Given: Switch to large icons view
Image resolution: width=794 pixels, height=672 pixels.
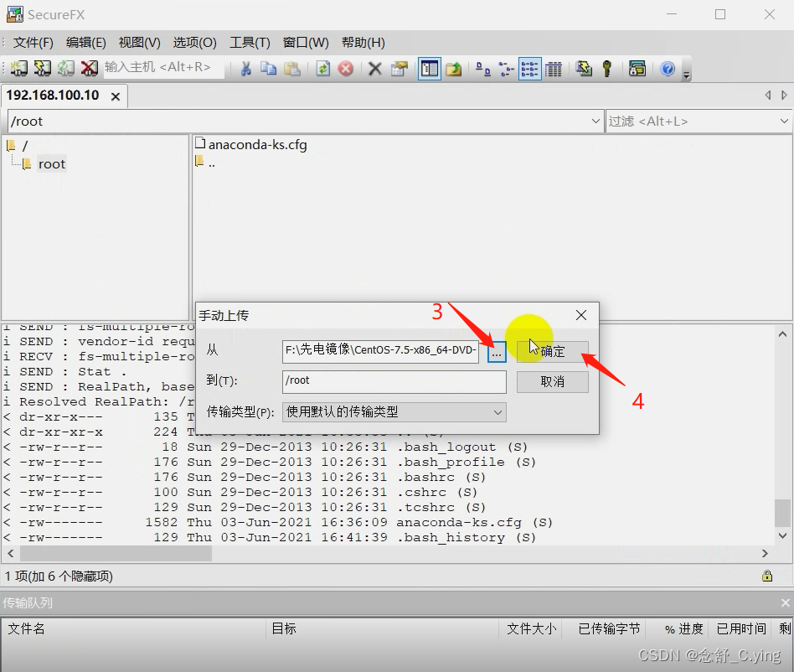Looking at the screenshot, I should pos(483,69).
